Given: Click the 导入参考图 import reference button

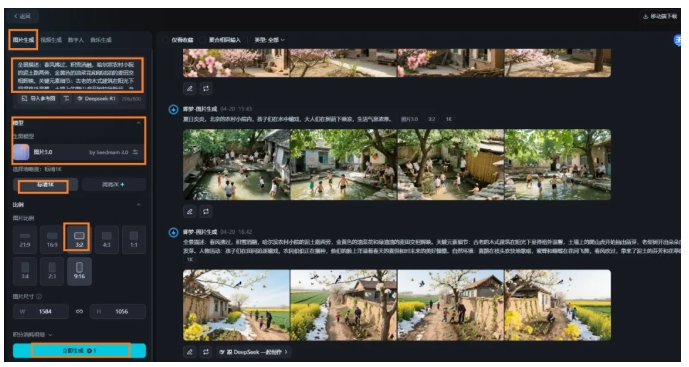Looking at the screenshot, I should coord(39,99).
